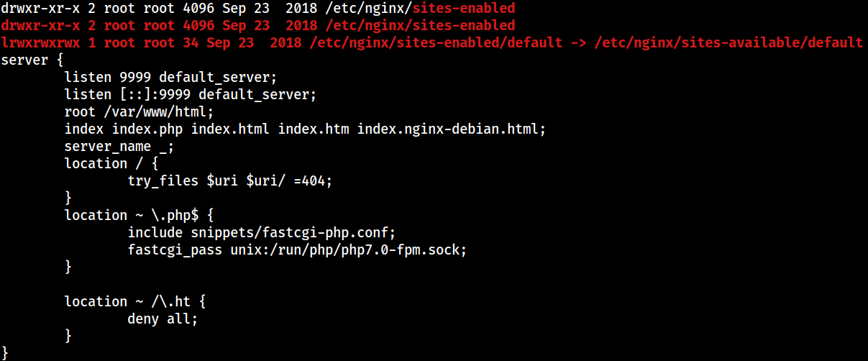Screen dimensions: 868x361
Task: Click the final closing brace of server block
Action: [x=5, y=353]
